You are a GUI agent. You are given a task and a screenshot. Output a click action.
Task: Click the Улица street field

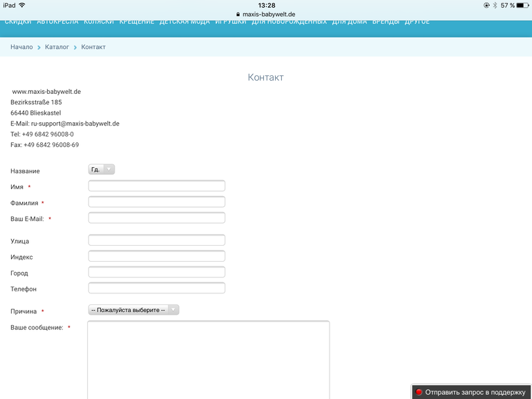point(157,240)
